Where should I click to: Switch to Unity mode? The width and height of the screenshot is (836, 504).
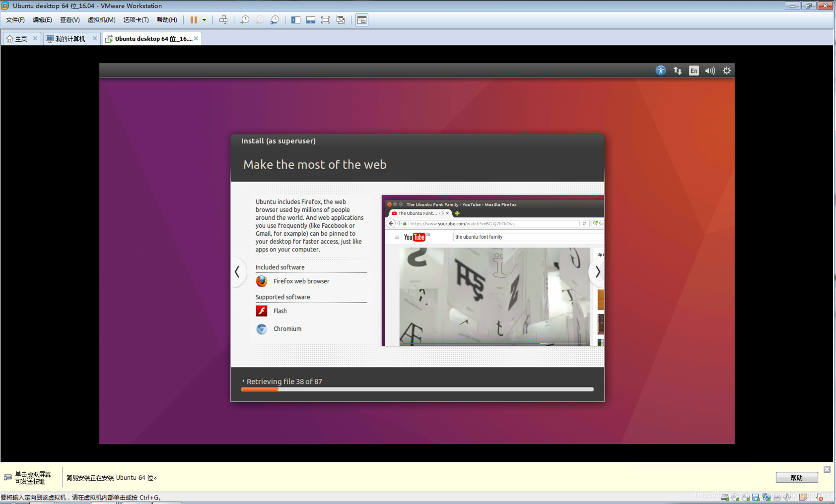click(341, 20)
